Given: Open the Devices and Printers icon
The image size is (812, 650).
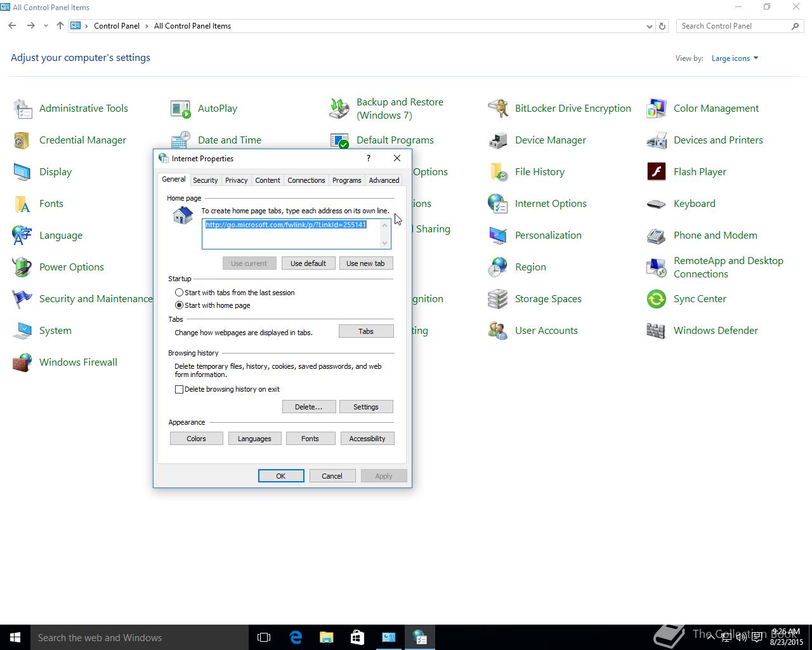Looking at the screenshot, I should pos(657,140).
